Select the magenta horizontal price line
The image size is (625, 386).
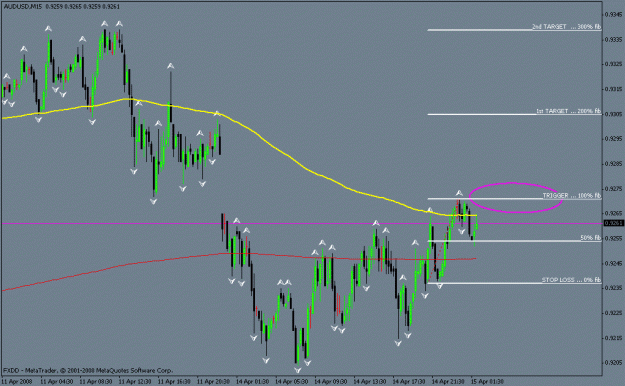pyautogui.click(x=303, y=224)
